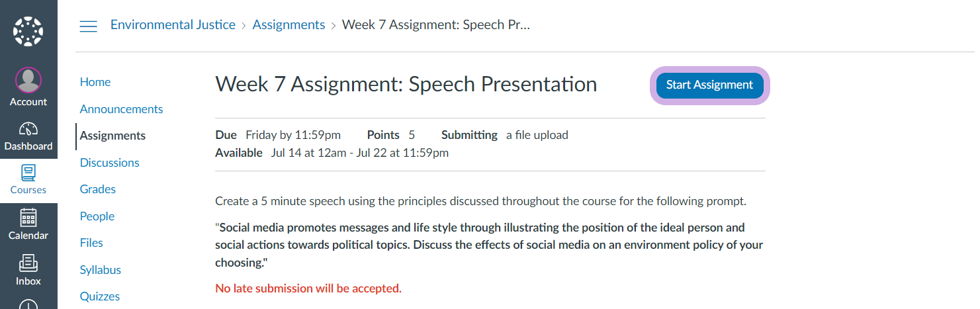Viewport: 980px width, 309px height.
Task: Open the Syllabus page link
Action: tap(101, 270)
